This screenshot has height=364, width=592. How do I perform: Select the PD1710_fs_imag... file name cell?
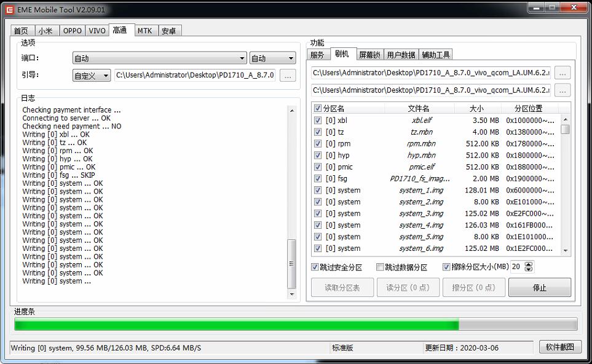pyautogui.click(x=419, y=178)
